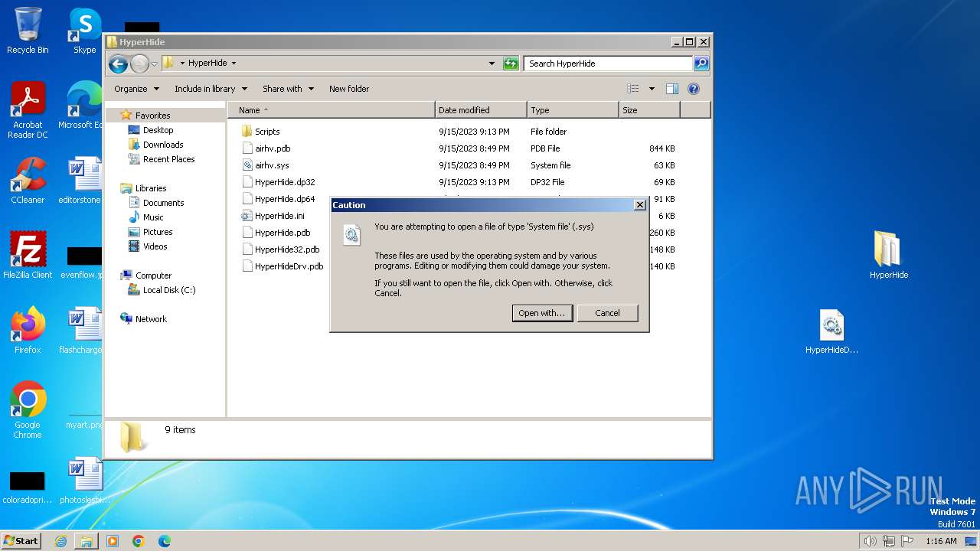Open Music library

coord(153,217)
